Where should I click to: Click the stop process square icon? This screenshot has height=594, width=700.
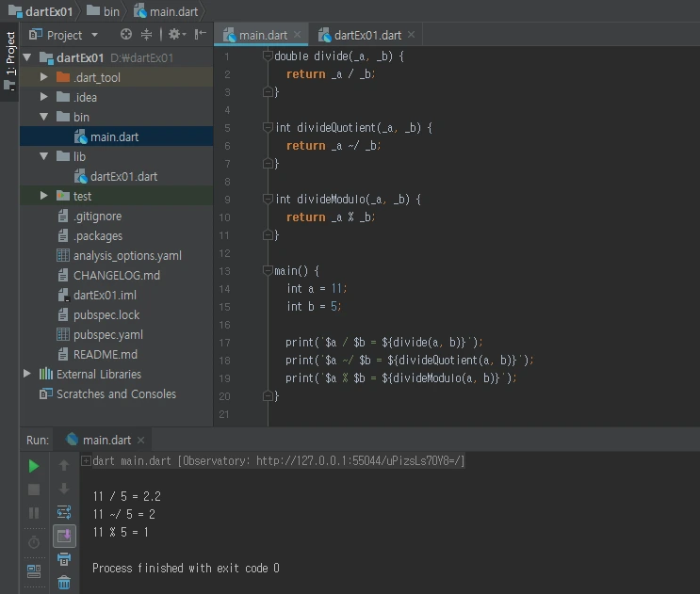point(34,490)
